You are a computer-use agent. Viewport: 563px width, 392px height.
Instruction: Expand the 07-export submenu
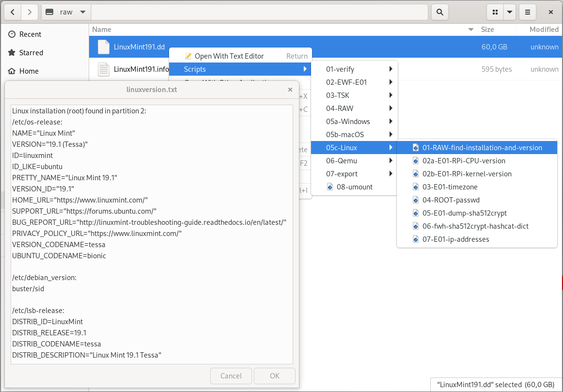[354, 174]
